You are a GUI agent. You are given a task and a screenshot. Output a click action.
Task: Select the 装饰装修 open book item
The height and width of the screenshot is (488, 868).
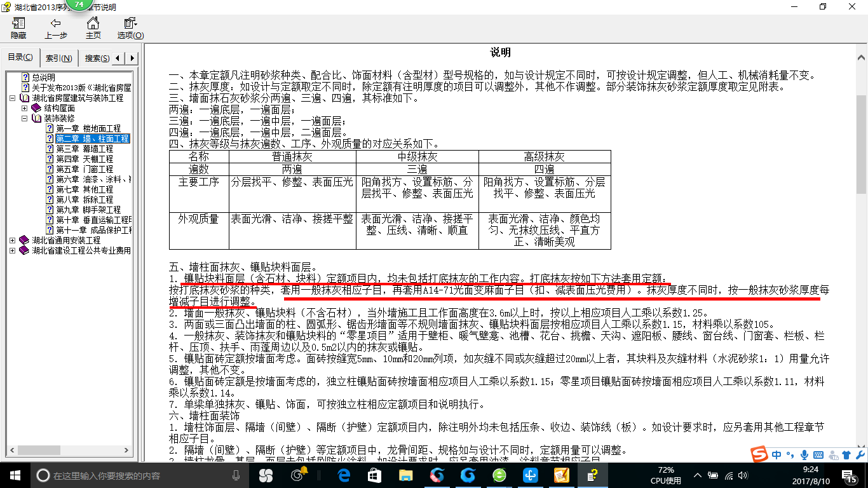coord(59,118)
